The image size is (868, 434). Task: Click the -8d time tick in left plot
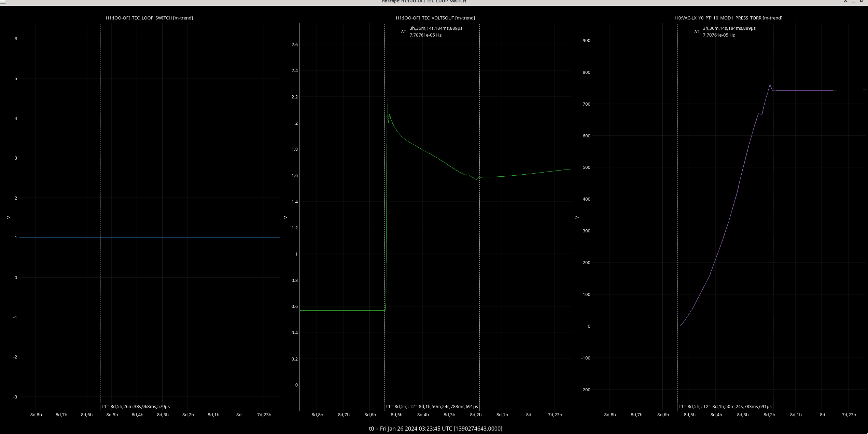tap(238, 415)
